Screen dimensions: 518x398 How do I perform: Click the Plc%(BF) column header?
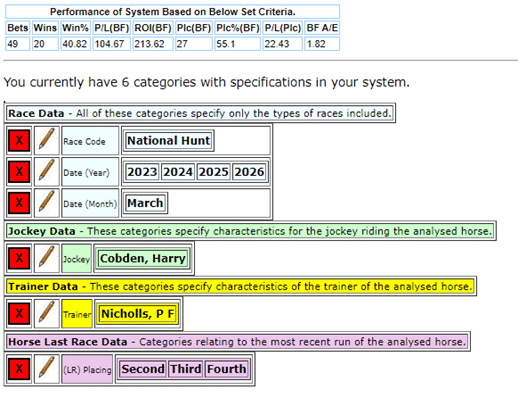(x=238, y=28)
